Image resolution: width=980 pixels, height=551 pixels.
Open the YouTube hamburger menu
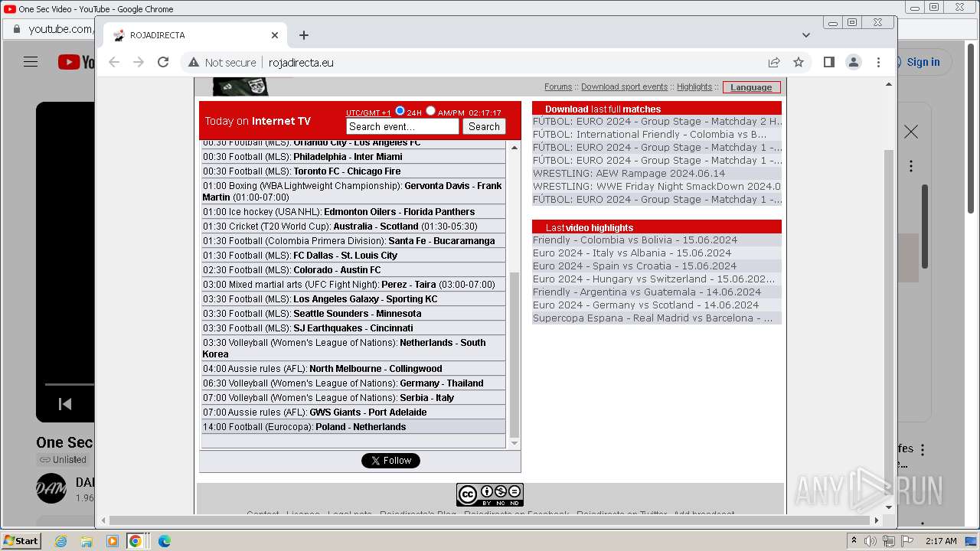pos(31,62)
